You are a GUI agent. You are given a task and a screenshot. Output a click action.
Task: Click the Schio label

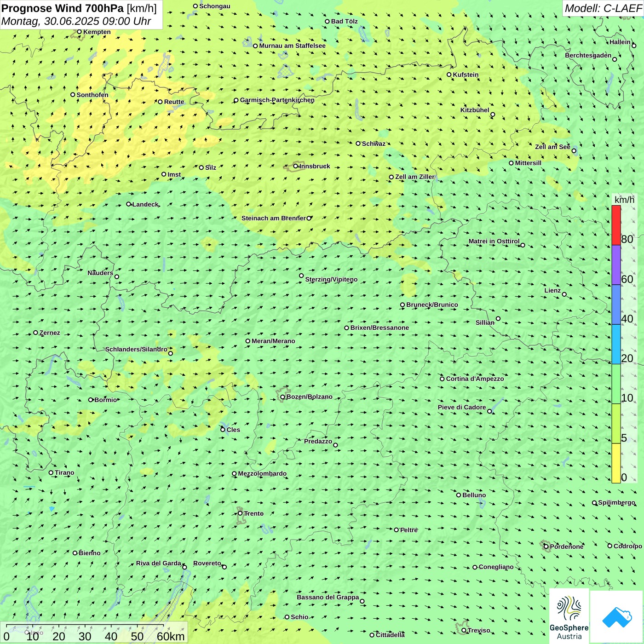(299, 617)
